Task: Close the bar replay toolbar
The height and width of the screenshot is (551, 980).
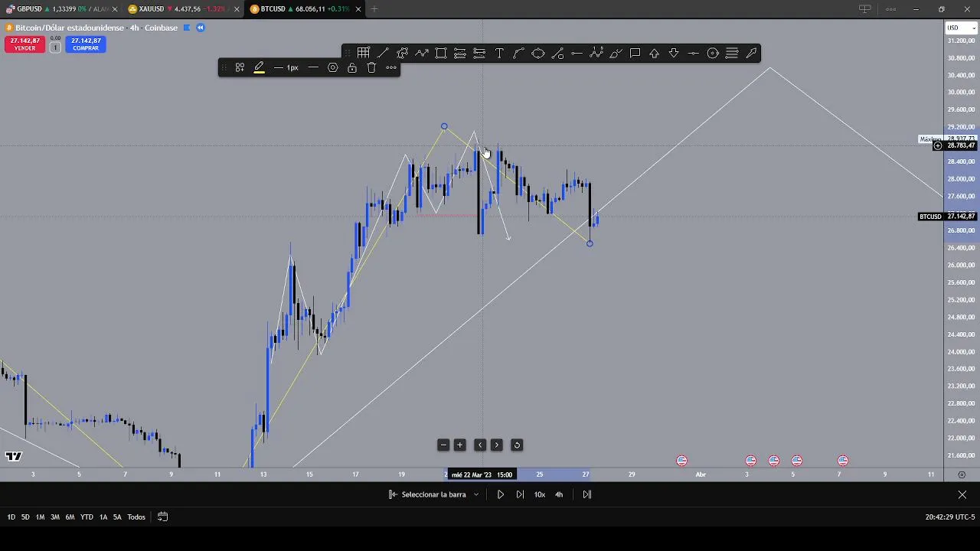Action: [962, 494]
